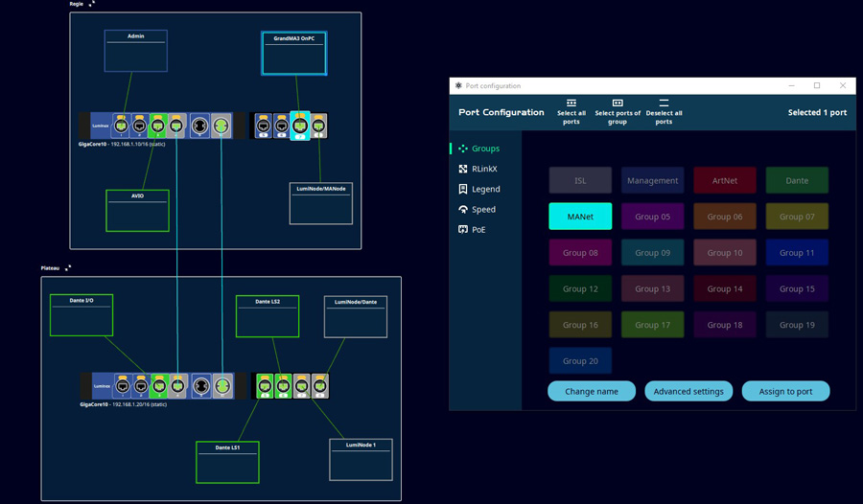Choose Group 15
The image size is (863, 504).
click(797, 288)
